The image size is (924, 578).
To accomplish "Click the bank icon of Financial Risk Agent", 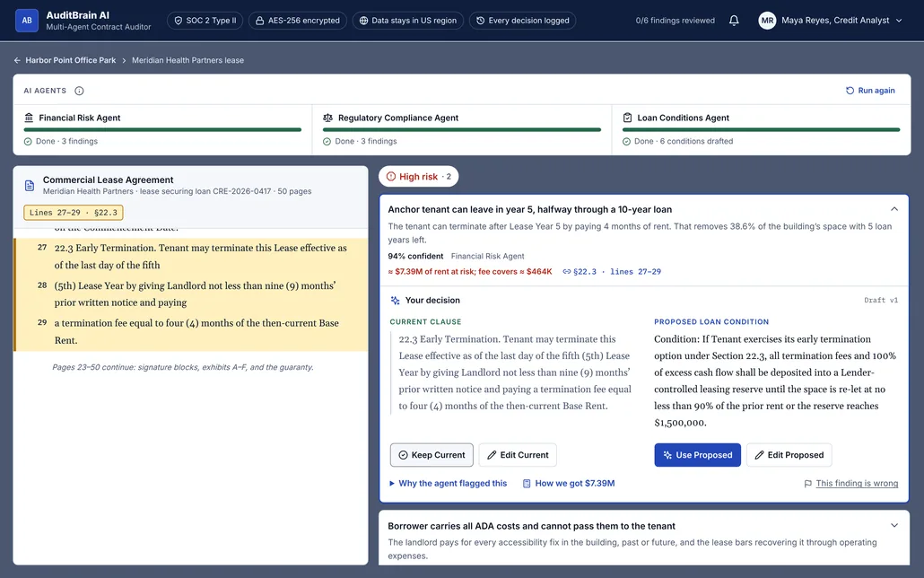I will pos(29,118).
